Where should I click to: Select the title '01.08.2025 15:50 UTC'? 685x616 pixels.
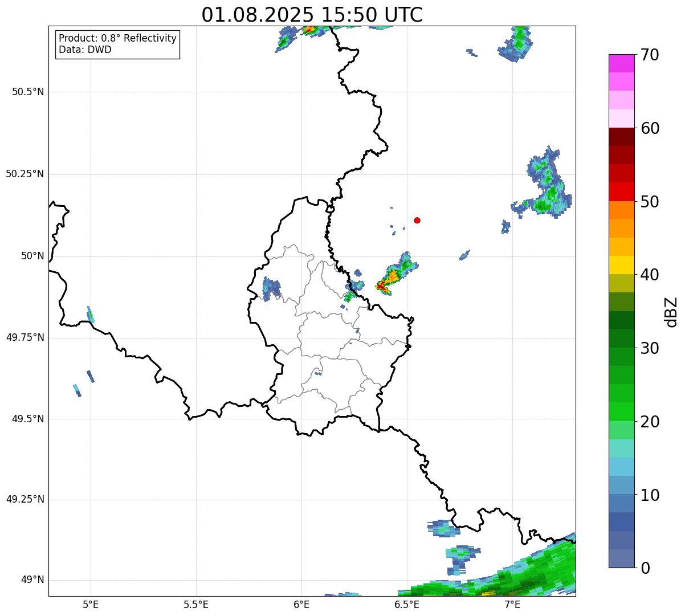pos(312,15)
